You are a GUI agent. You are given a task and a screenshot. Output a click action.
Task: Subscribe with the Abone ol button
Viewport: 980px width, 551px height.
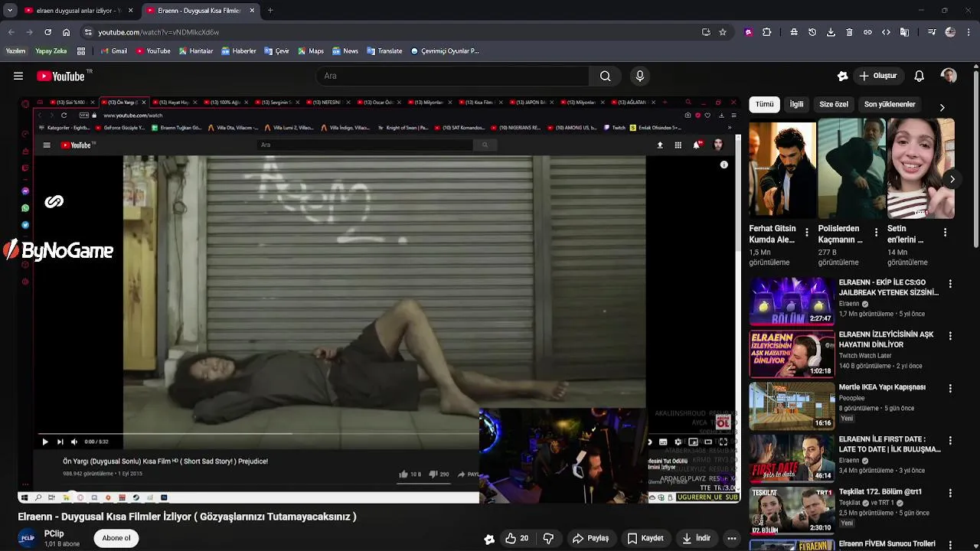pos(116,538)
